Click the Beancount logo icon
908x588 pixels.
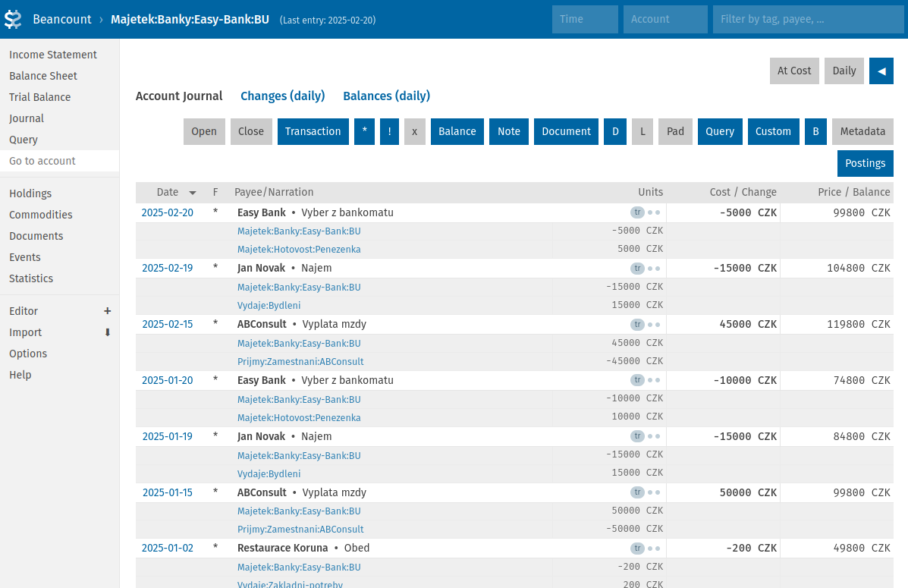pyautogui.click(x=13, y=19)
